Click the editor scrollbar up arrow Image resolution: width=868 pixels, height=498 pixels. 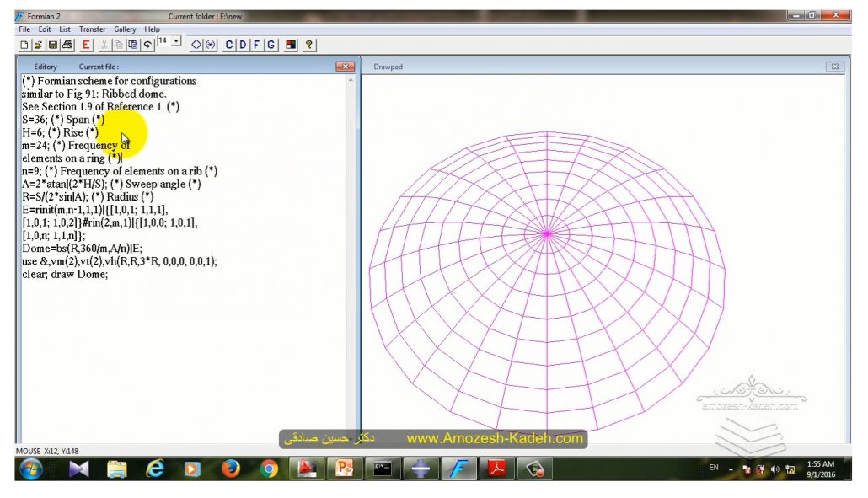[x=351, y=81]
